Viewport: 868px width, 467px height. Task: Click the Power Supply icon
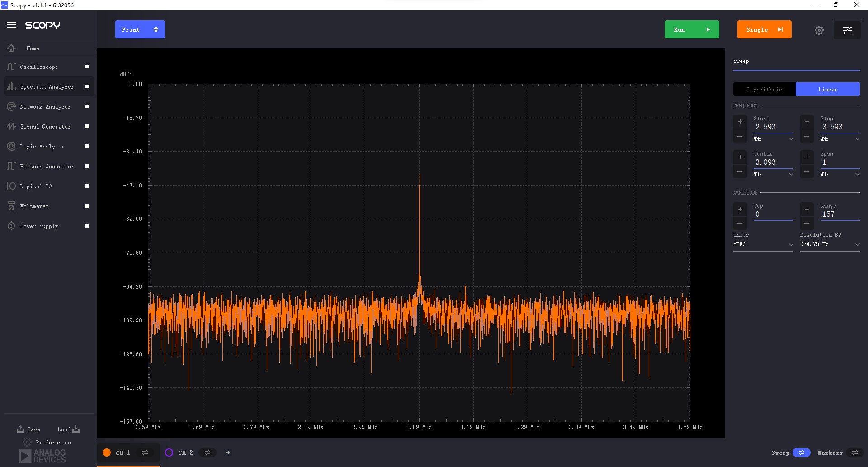coord(11,226)
